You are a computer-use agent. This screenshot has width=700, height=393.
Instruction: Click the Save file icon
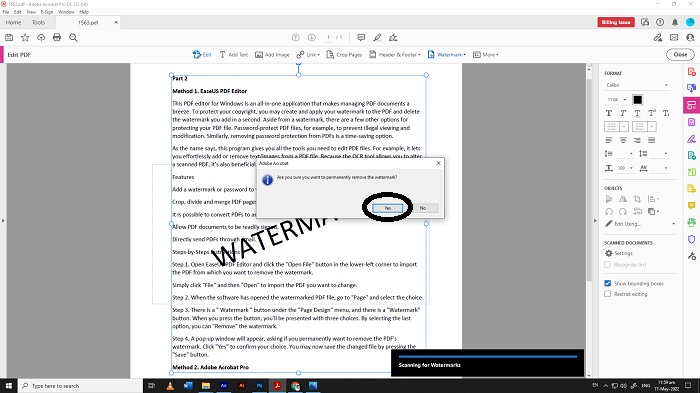[x=9, y=38]
